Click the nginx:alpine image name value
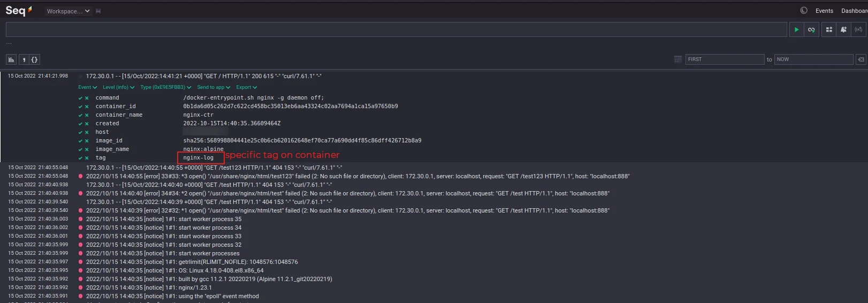Screen dimensions: 868x303 tap(203, 149)
